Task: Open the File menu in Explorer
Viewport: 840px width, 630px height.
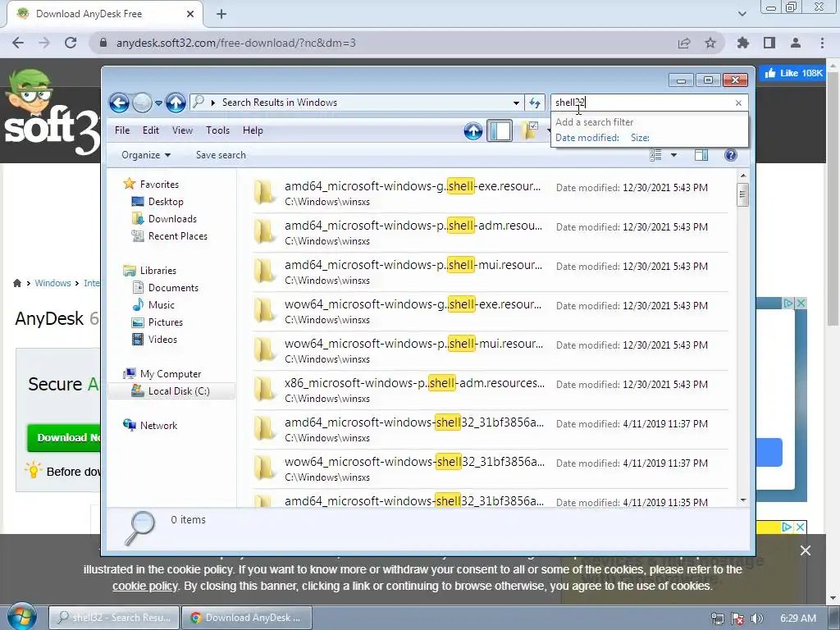Action: 122,130
